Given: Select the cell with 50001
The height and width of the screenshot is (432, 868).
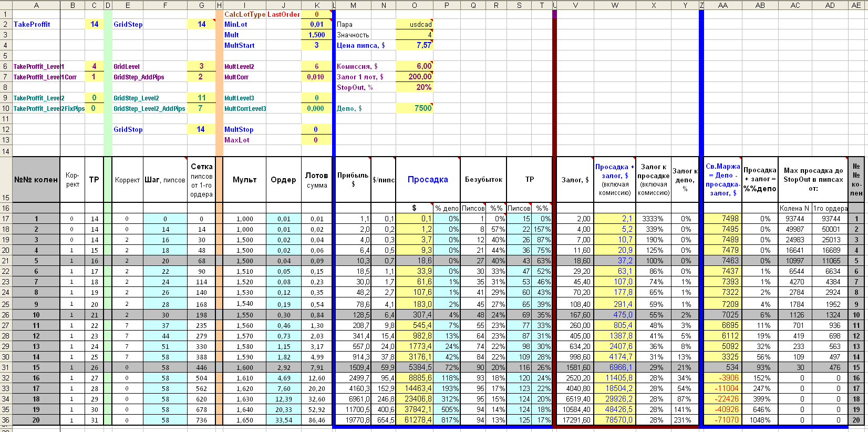Looking at the screenshot, I should coord(830,229).
